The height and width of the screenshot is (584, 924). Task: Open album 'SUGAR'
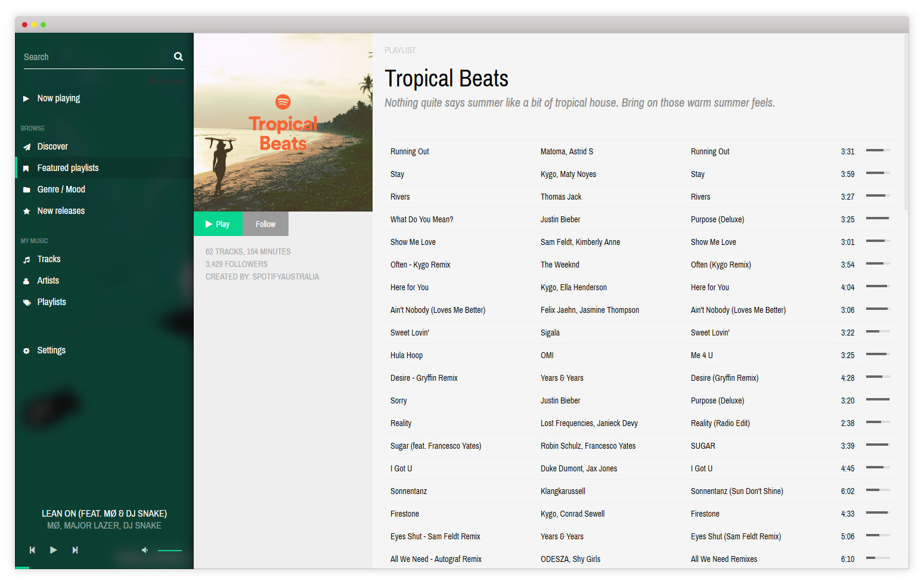pos(703,446)
